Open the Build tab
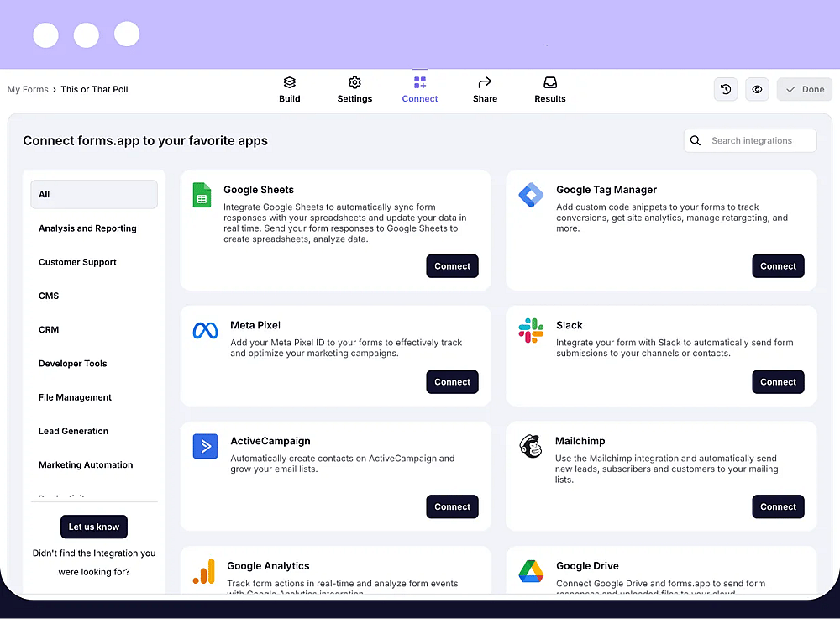Image resolution: width=840 pixels, height=619 pixels. pos(289,89)
